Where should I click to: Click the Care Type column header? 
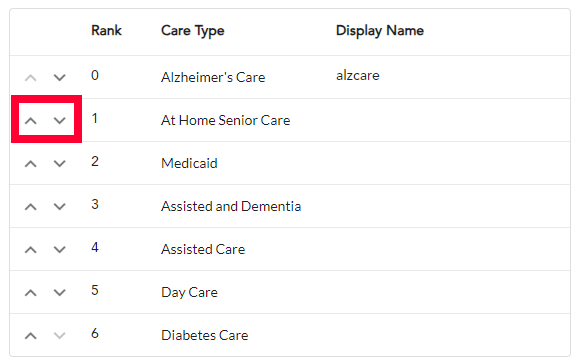192,31
